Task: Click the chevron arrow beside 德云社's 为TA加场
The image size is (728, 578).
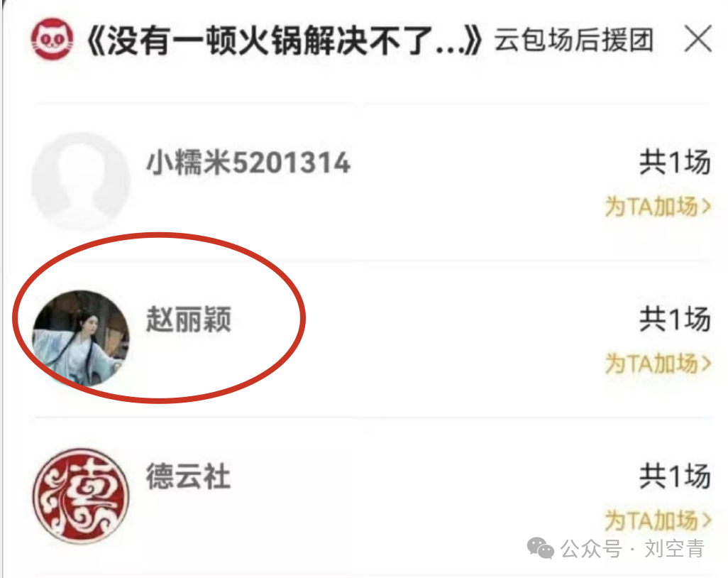Action: [706, 520]
